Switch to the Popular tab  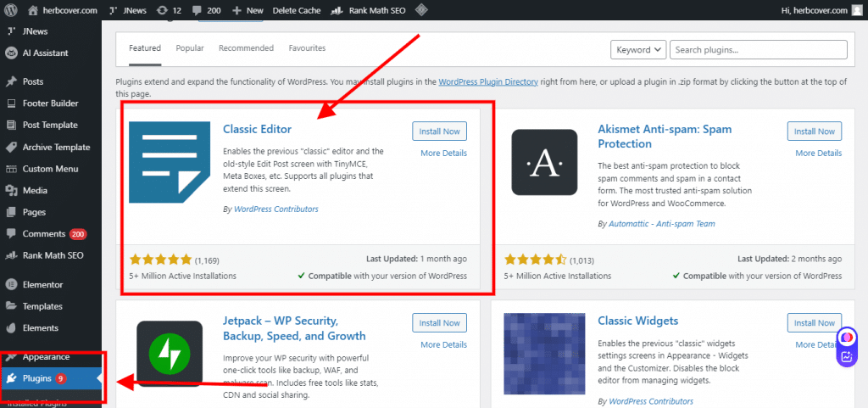pos(190,48)
